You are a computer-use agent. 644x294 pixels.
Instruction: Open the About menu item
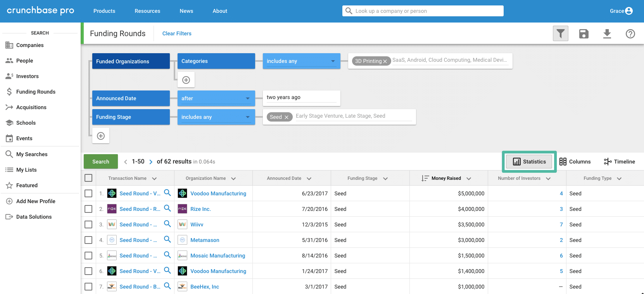tap(220, 11)
